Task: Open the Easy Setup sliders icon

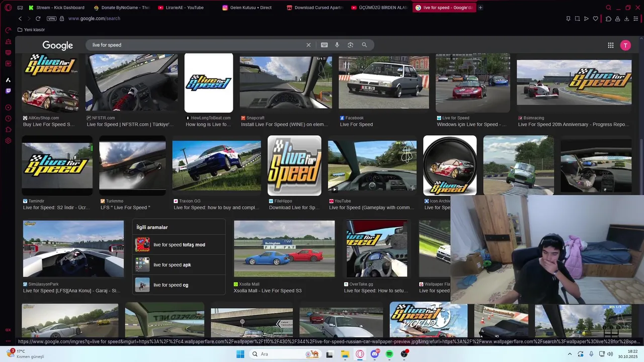Action: coord(636,19)
